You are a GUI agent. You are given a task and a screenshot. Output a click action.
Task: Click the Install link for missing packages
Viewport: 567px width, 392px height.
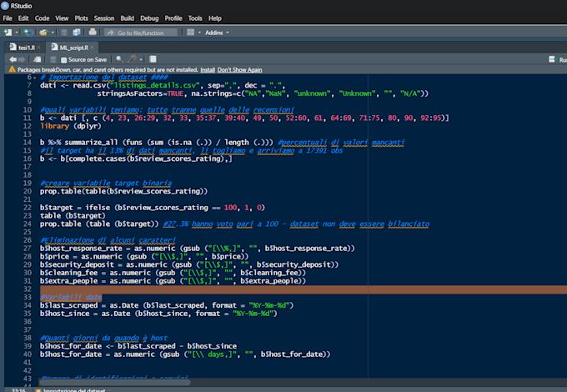[x=208, y=70]
